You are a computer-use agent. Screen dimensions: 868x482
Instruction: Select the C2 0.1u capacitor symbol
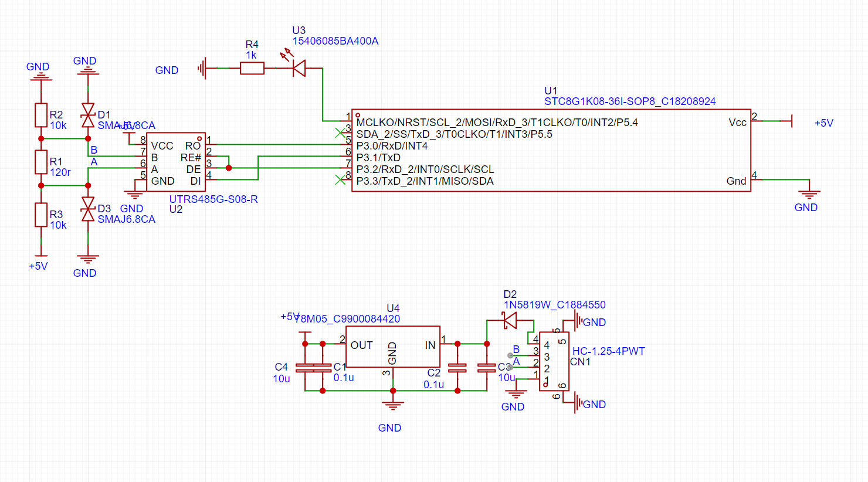pyautogui.click(x=457, y=368)
